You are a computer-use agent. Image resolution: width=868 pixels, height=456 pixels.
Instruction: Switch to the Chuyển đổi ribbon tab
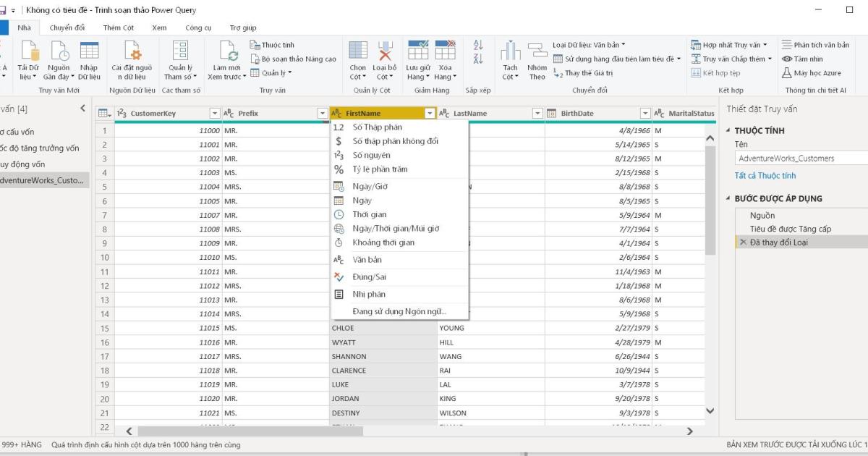(67, 28)
